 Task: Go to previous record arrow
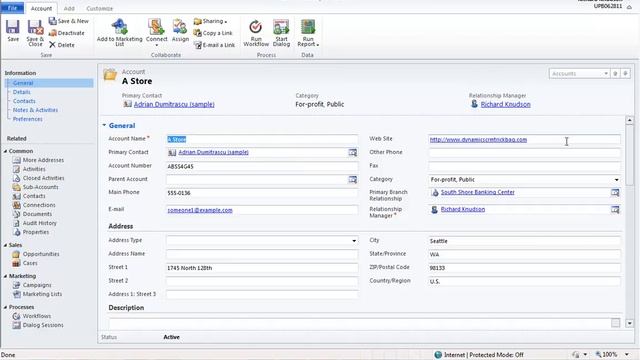(x=615, y=73)
